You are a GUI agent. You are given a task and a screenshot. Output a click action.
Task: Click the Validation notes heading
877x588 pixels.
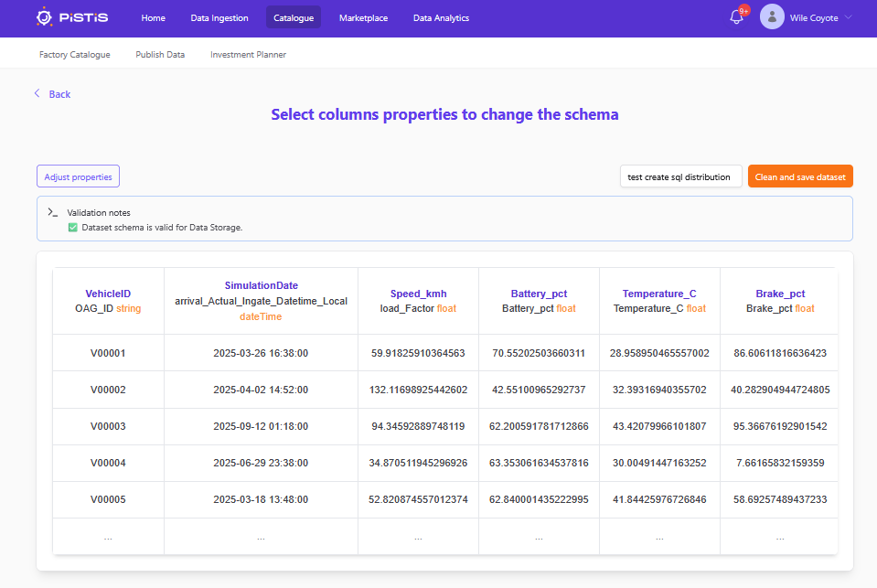(99, 212)
